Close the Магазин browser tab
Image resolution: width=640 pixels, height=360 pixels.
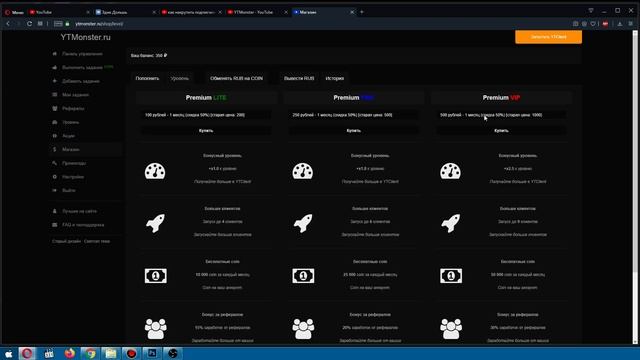click(x=352, y=12)
